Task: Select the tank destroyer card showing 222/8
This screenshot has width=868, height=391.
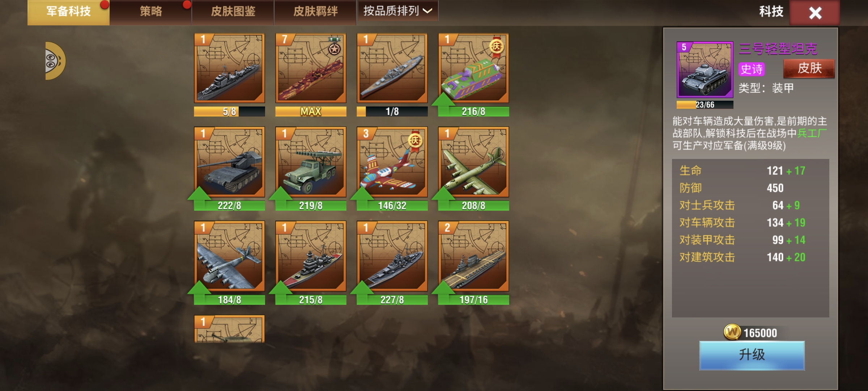Action: (229, 162)
